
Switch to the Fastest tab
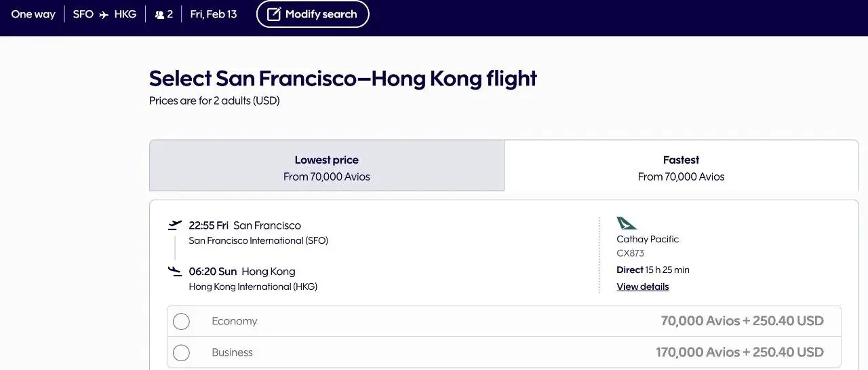(681, 166)
